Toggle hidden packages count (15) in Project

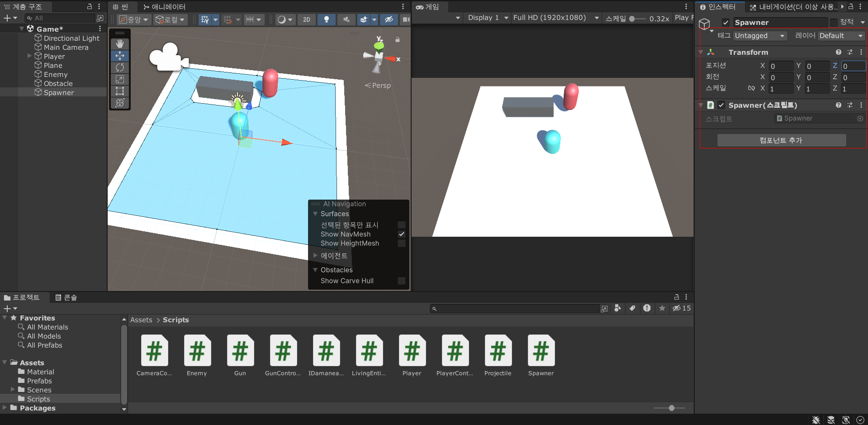[x=682, y=308]
